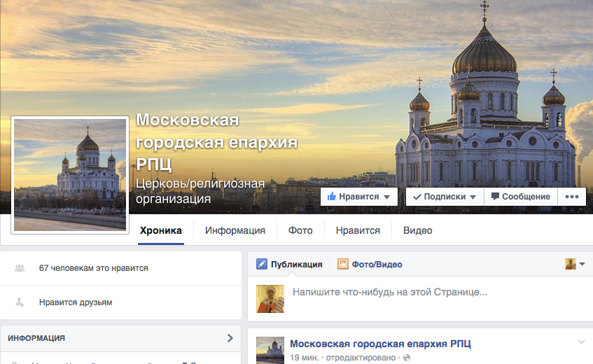
Task: Expand the ИНФОРМАЦИЯ section chevron
Action: (x=230, y=338)
